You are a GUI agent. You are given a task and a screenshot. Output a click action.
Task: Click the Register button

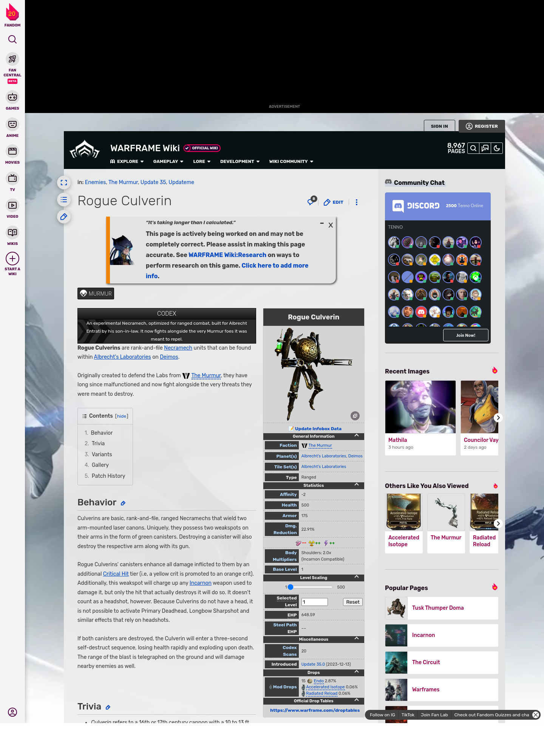[482, 126]
